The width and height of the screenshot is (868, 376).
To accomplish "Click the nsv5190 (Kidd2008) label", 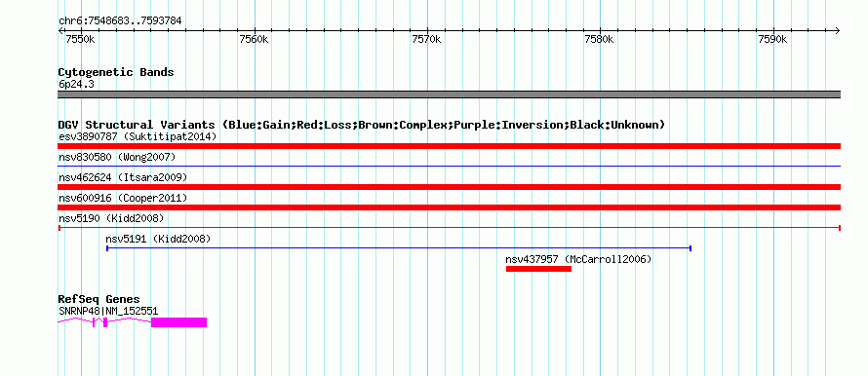I will point(111,218).
